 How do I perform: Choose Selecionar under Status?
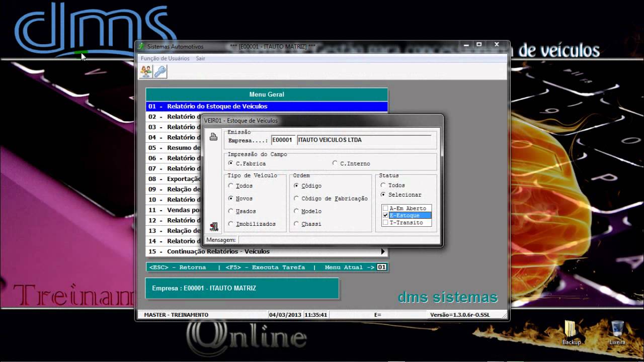401,195
